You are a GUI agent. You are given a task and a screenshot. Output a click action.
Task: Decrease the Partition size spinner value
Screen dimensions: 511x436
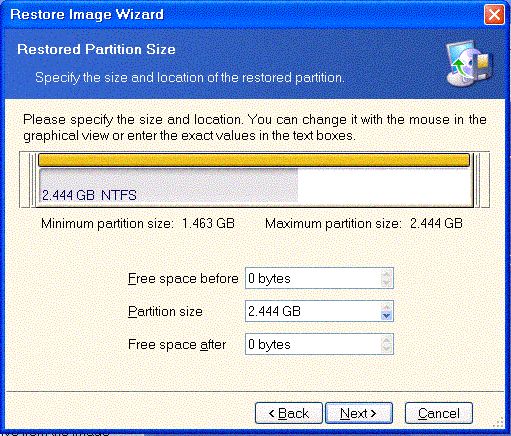point(386,316)
